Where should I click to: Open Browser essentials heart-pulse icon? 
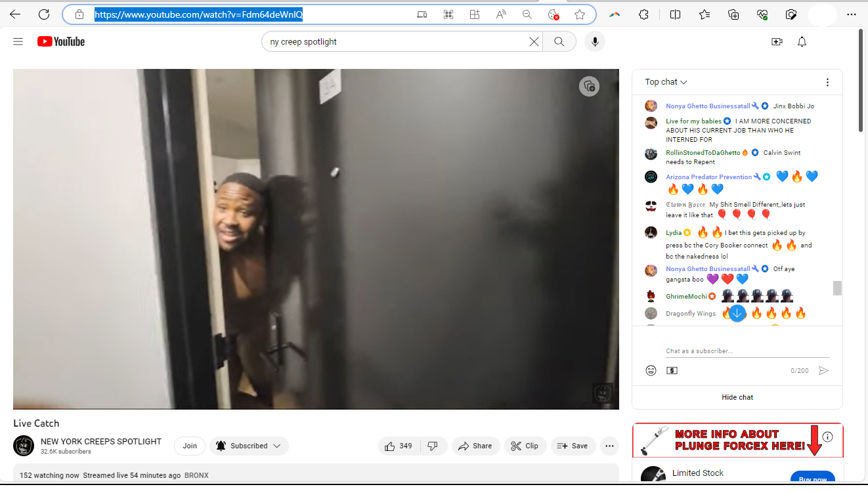(762, 14)
